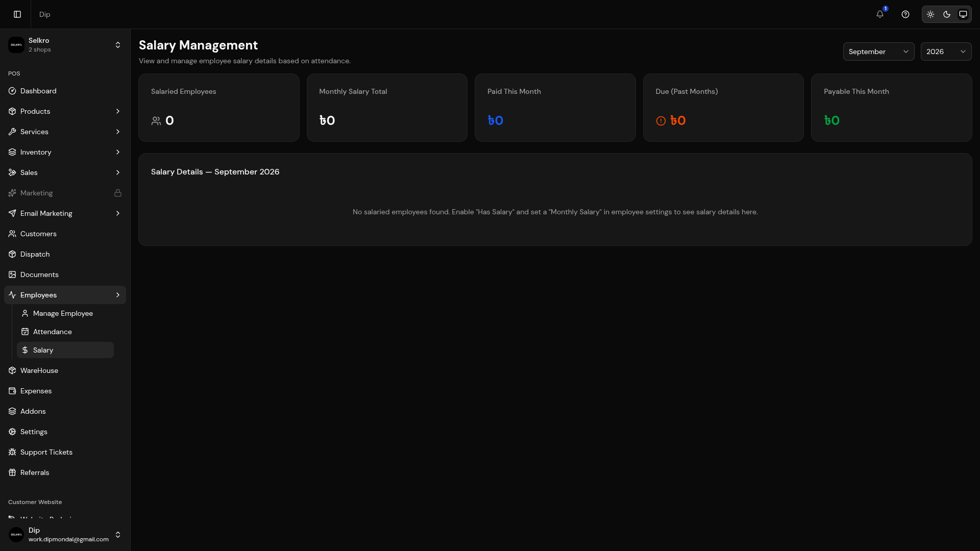Click the Due alert circle icon
This screenshot has height=551, width=980.
[x=661, y=121]
